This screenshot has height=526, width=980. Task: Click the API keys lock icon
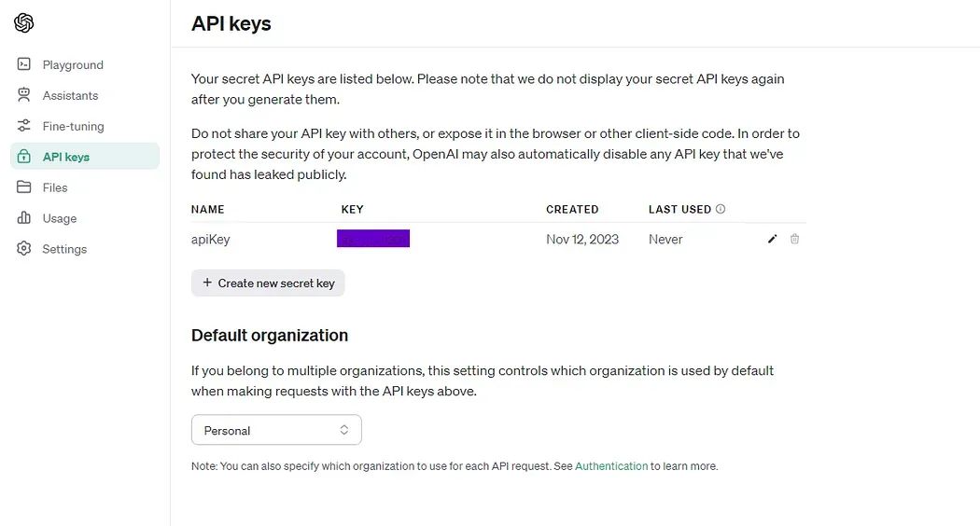(23, 156)
